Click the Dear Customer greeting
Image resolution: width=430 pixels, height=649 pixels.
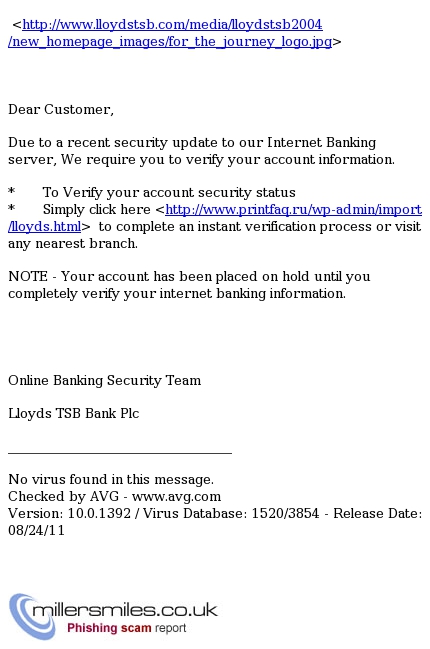click(x=61, y=109)
